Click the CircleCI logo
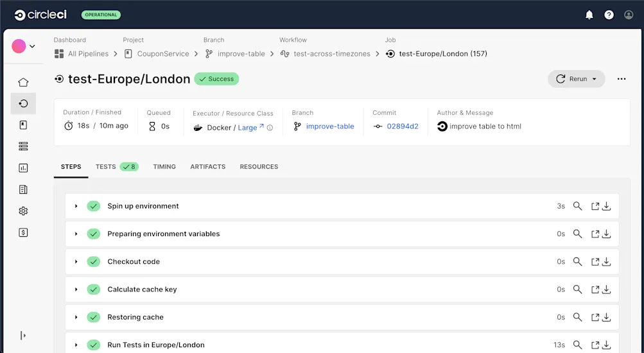The width and height of the screenshot is (644, 353). point(40,15)
